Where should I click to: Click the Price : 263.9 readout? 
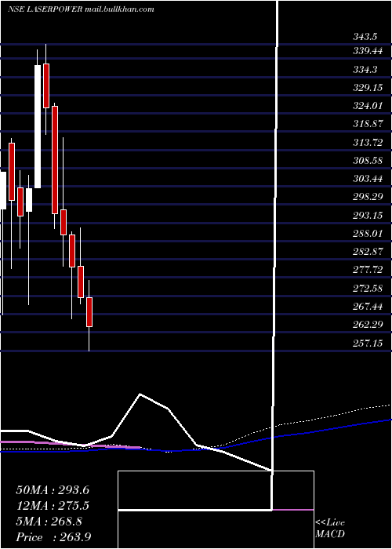[x=54, y=537]
